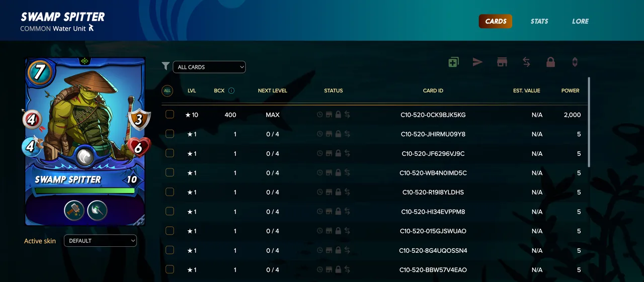
Task: Click the swap arrows status icon for C10-520-WB4N0IMD5C
Action: coord(347,173)
